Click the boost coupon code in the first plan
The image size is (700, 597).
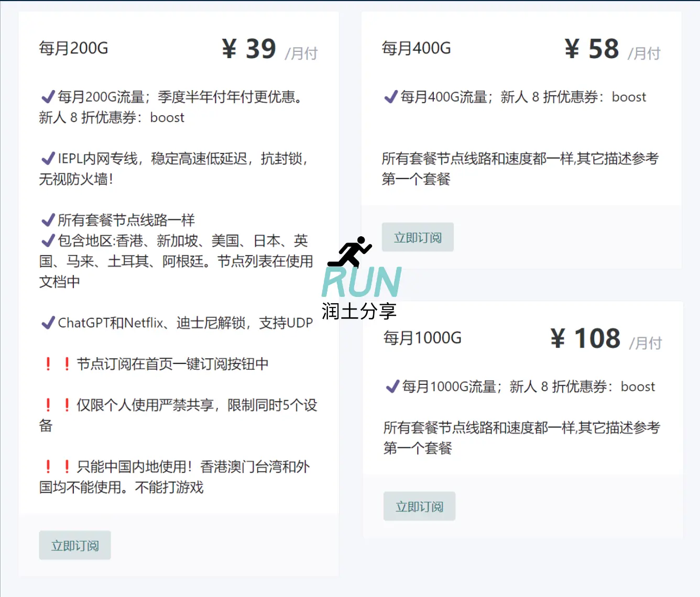pos(167,118)
